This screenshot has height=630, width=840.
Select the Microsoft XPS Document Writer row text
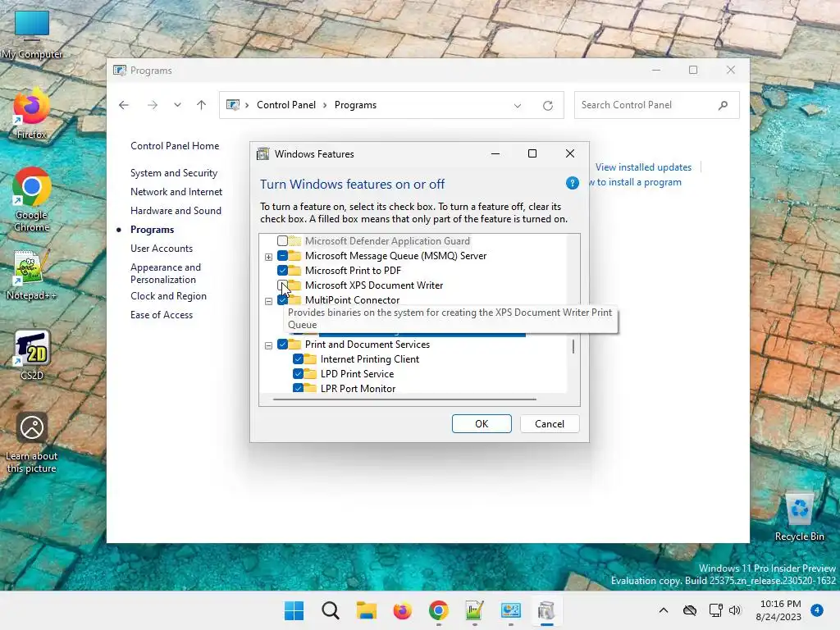click(374, 285)
